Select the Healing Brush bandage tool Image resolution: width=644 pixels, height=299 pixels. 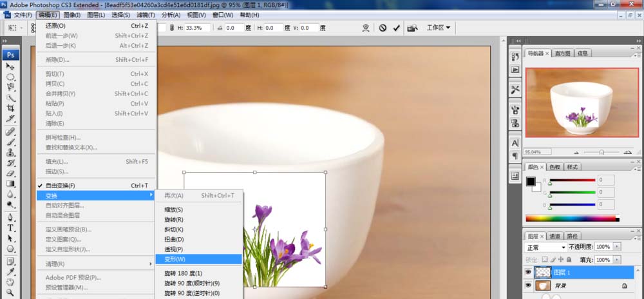(x=10, y=132)
